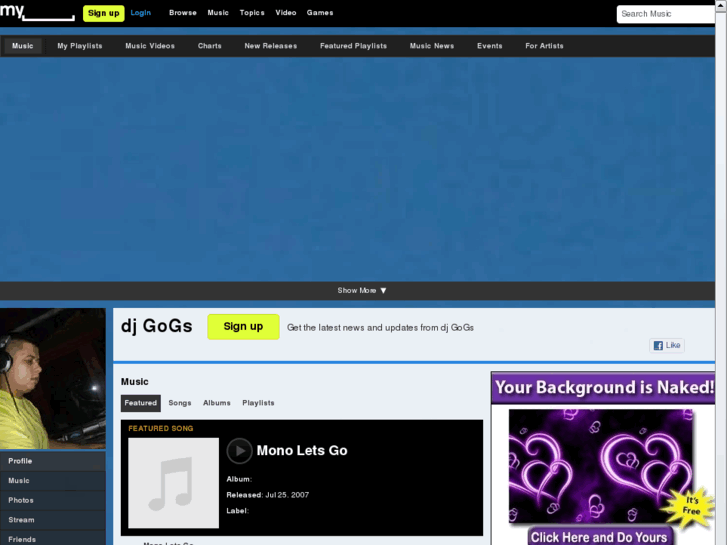This screenshot has height=545, width=727.
Task: Click the Myspace logo
Action: coord(37,12)
